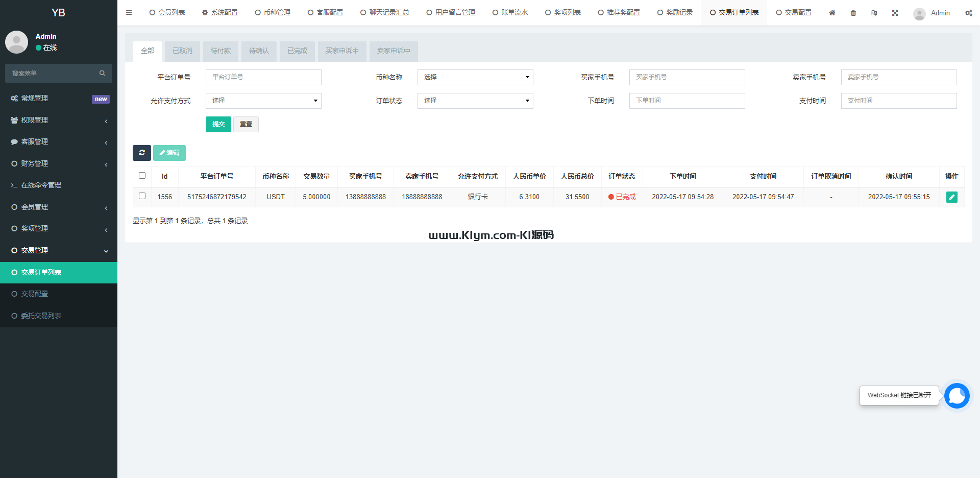Go to the home page icon
980x478 pixels.
tap(832, 13)
